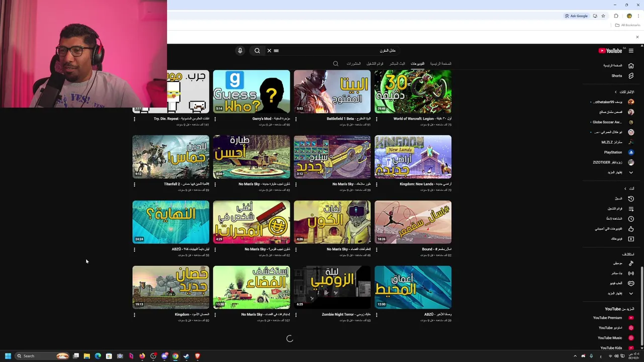Screen dimensions: 644x362
Task: Open options menu for Zombie Night Terror video
Action: coord(296,315)
